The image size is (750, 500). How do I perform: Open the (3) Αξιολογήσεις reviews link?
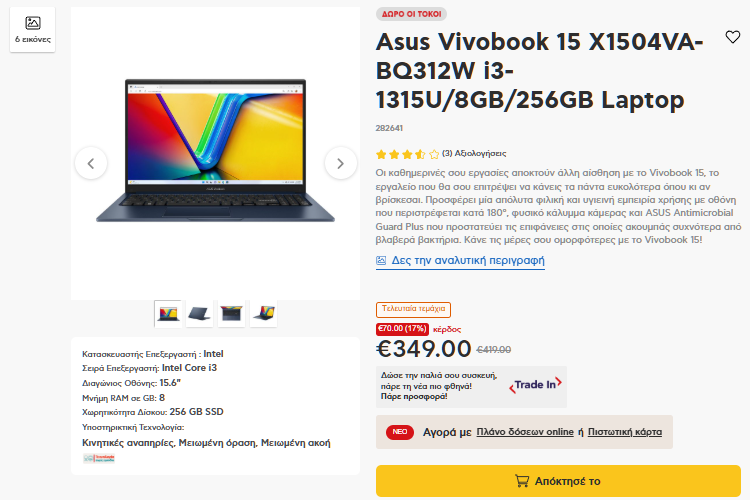(474, 154)
